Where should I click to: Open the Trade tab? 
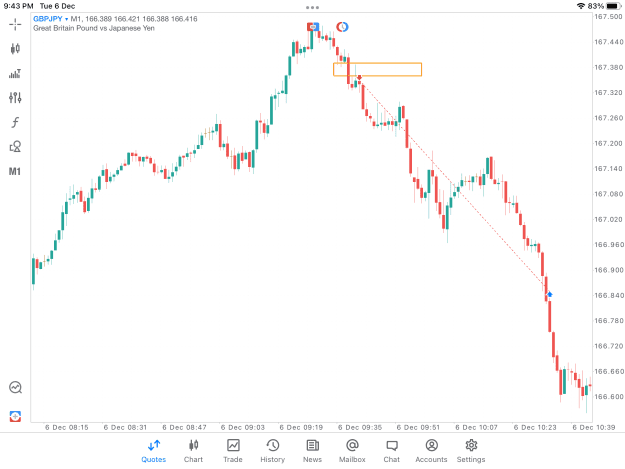tap(233, 451)
